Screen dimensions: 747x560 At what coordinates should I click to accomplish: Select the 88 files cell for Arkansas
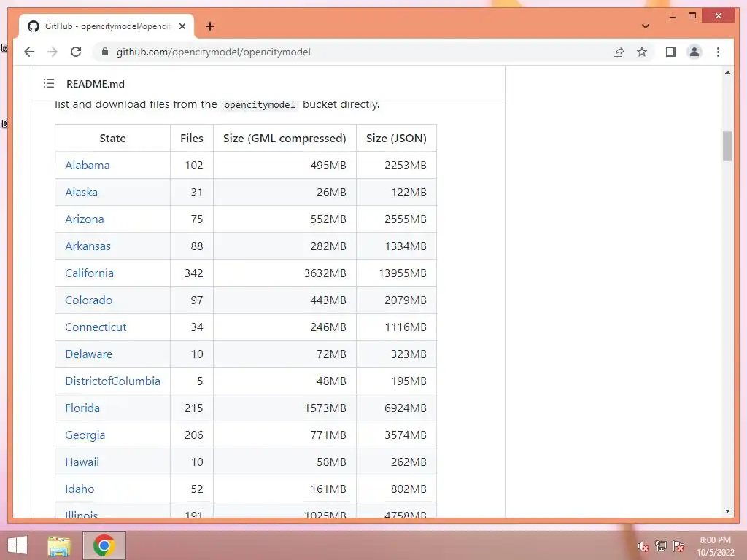click(192, 246)
